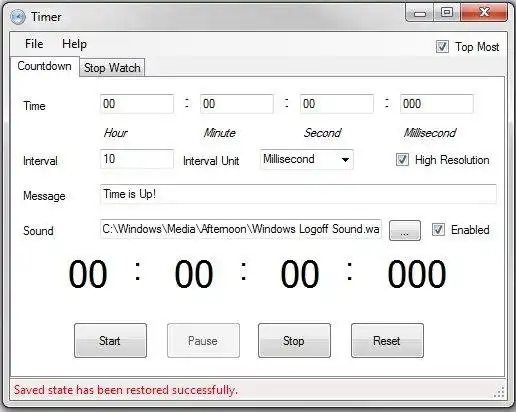516x412 pixels.
Task: Reset the countdown timer
Action: point(387,341)
